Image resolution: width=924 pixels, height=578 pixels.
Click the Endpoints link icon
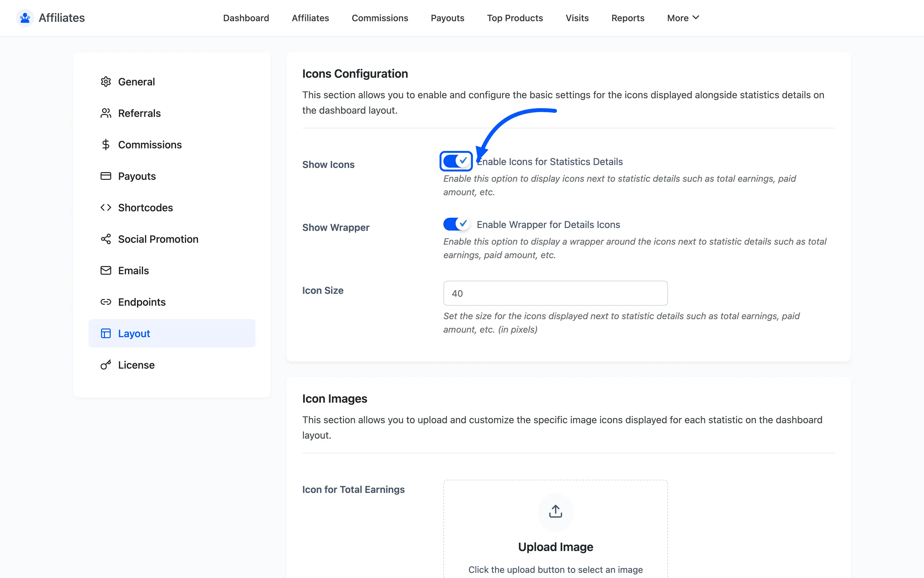106,302
